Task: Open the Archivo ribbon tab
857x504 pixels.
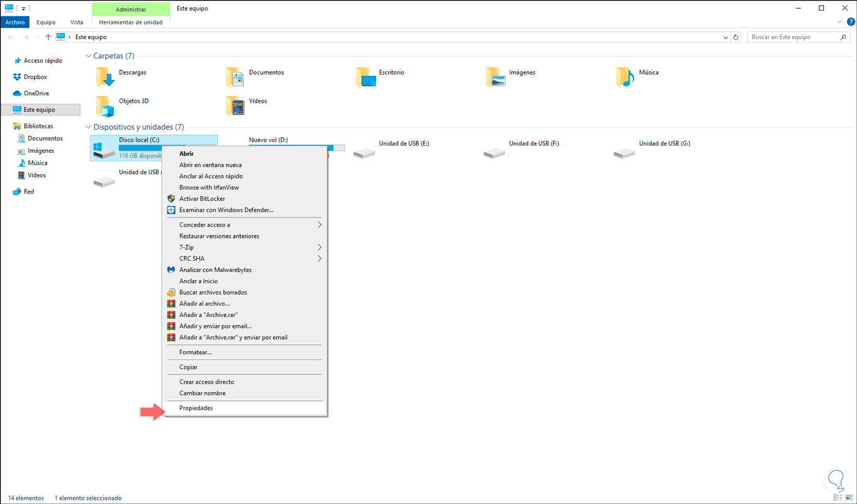Action: [x=15, y=22]
